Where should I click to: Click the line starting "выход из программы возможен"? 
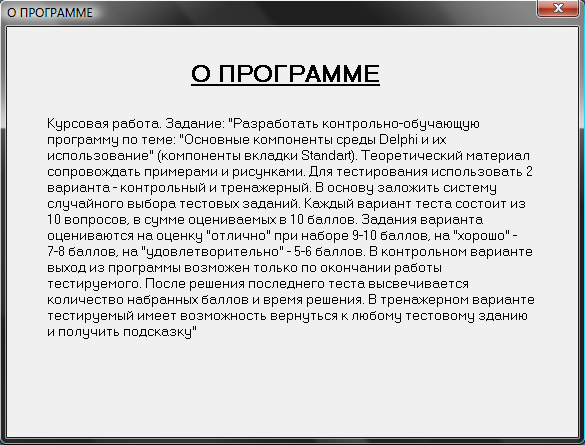(x=245, y=267)
